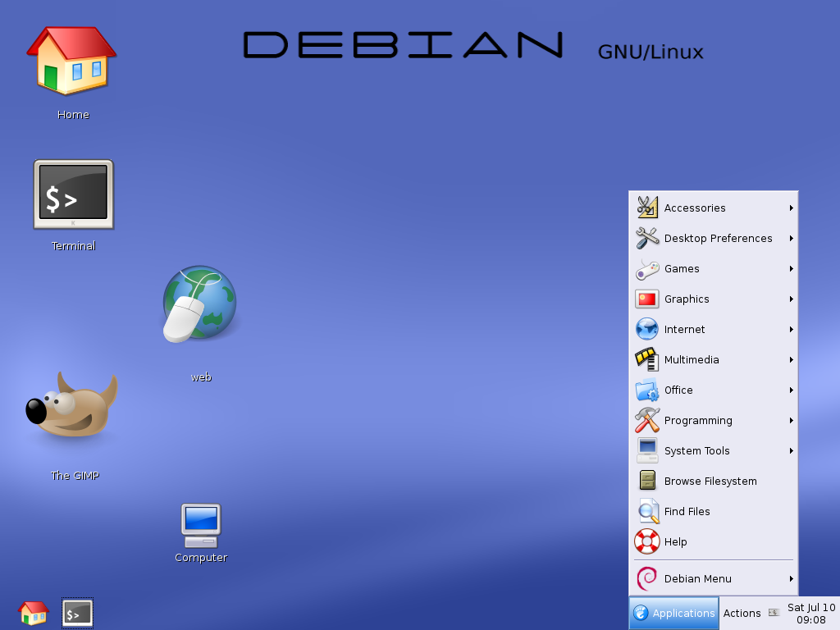Viewport: 840px width, 630px height.
Task: Click the Applications panel button
Action: [x=674, y=613]
